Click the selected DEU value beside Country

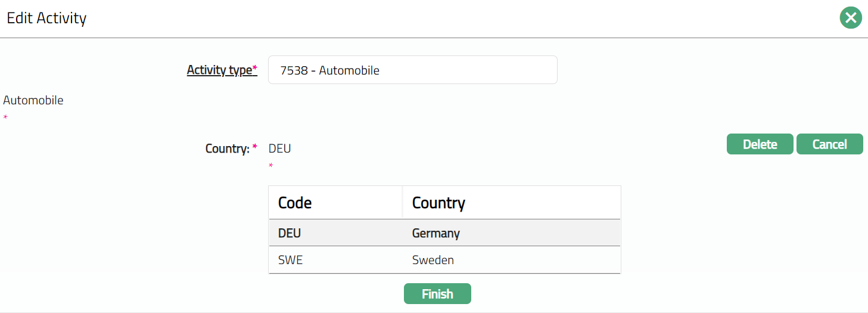tap(280, 148)
